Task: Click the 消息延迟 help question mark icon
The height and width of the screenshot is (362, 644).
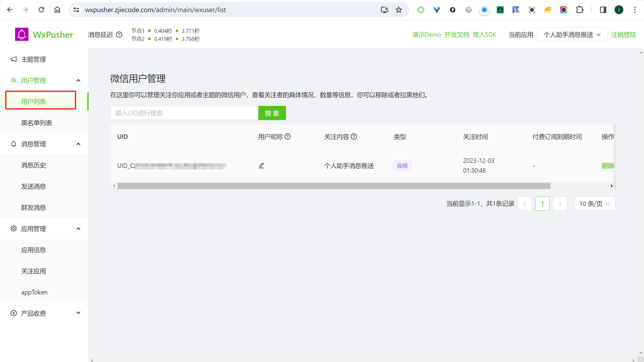Action: pyautogui.click(x=119, y=35)
